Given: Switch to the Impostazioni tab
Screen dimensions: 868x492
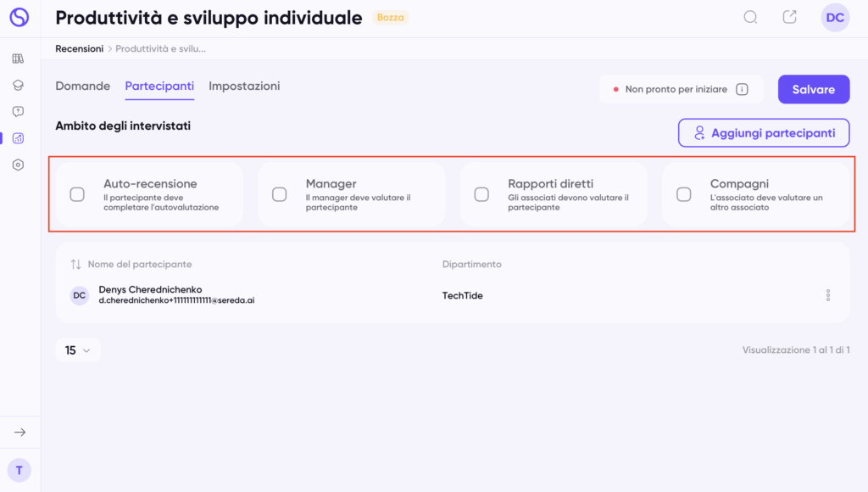Looking at the screenshot, I should [x=244, y=86].
